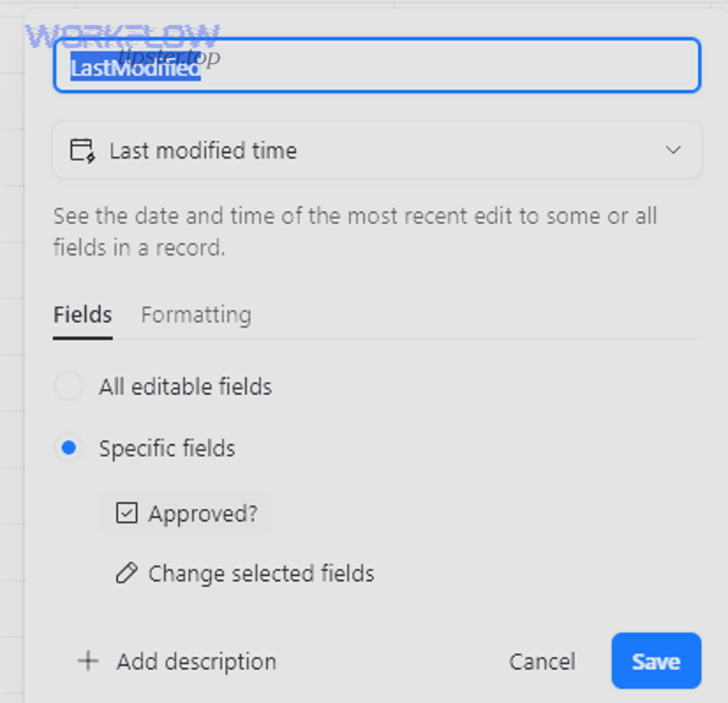The height and width of the screenshot is (703, 728).
Task: Click Save to confirm the field changes
Action: click(655, 661)
